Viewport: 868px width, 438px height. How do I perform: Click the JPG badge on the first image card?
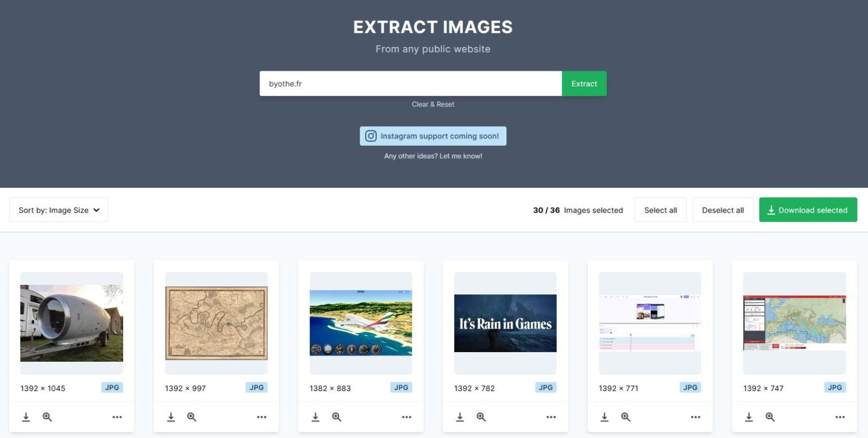coord(112,387)
